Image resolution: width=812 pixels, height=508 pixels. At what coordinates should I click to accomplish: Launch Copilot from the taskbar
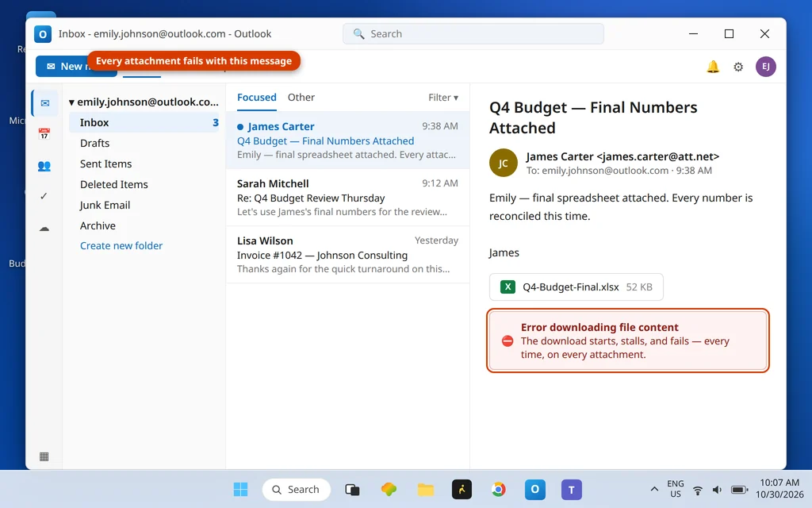[389, 489]
